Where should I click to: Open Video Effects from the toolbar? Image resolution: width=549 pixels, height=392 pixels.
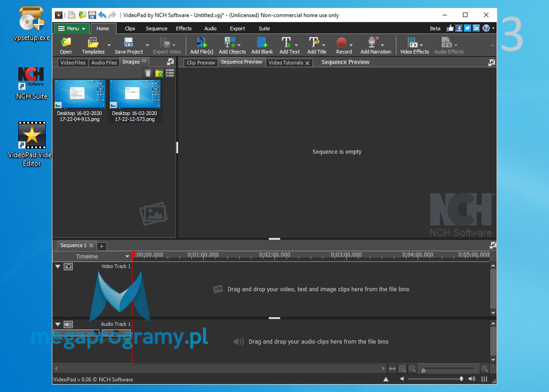point(414,44)
